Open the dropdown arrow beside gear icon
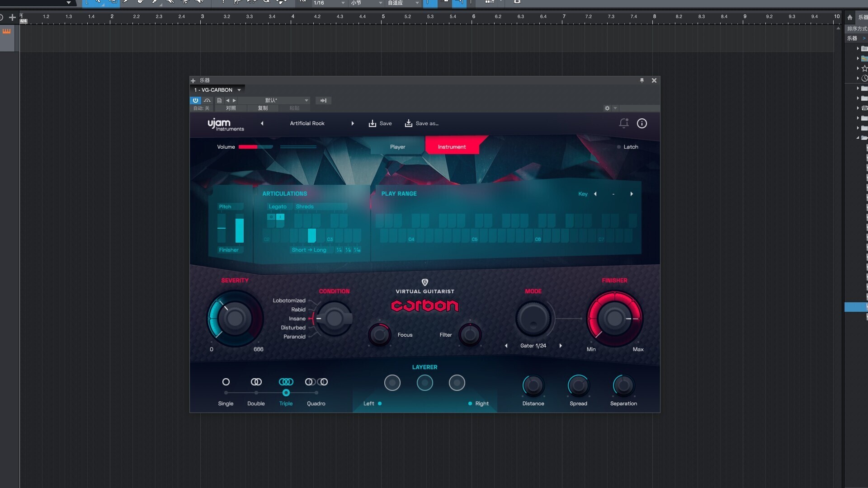Screen dimensions: 868x488 click(x=615, y=108)
